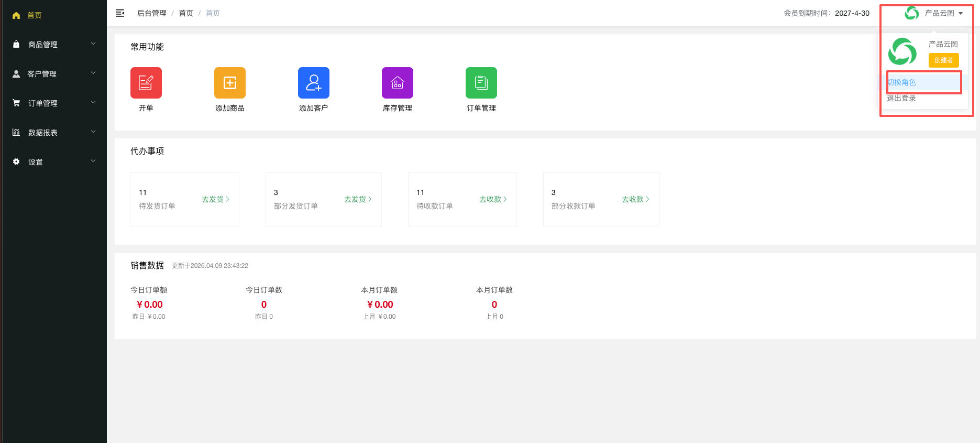
Task: Open the red 开单 shortcut icon
Action: [146, 83]
